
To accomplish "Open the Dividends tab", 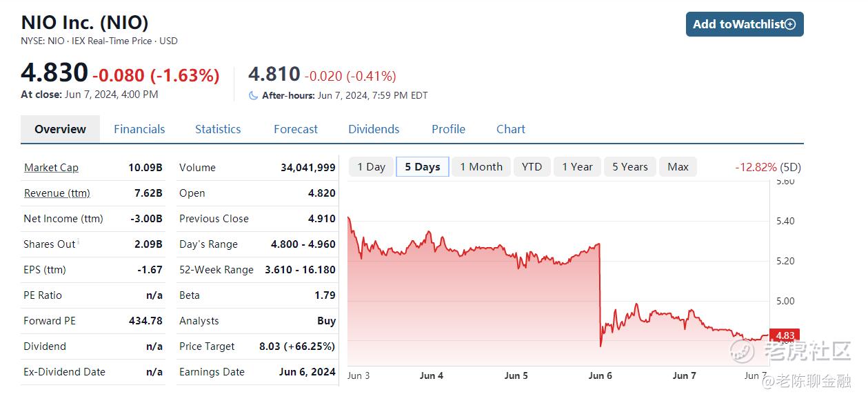I will (x=374, y=129).
